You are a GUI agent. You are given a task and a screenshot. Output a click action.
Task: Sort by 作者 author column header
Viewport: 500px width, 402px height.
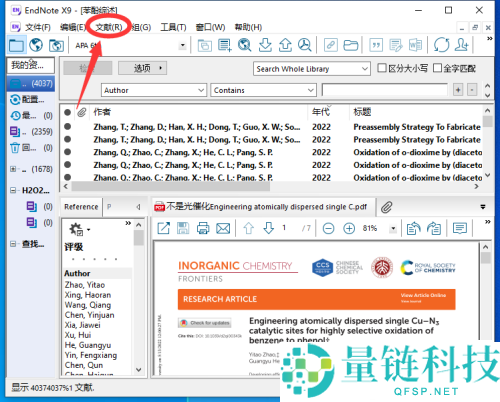click(102, 112)
